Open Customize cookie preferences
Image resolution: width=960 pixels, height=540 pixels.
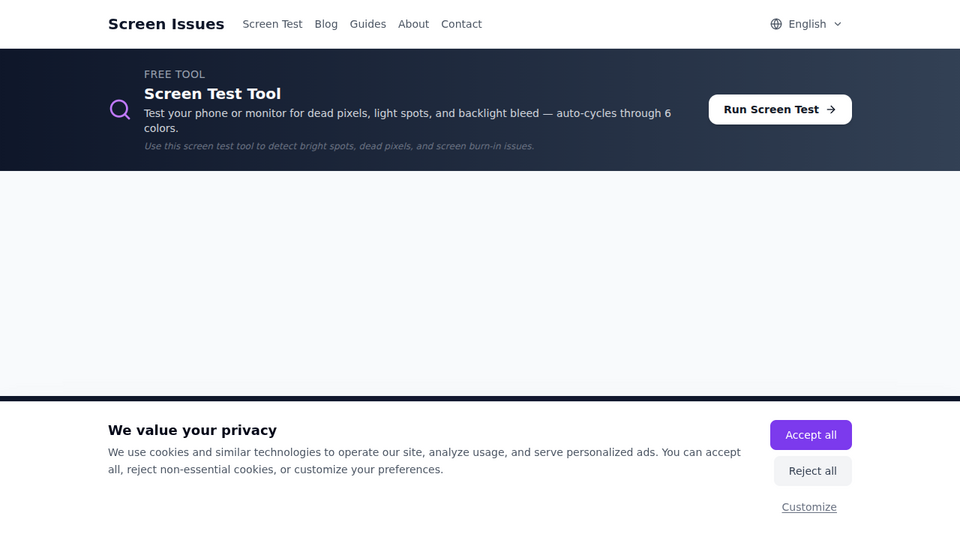click(x=809, y=507)
